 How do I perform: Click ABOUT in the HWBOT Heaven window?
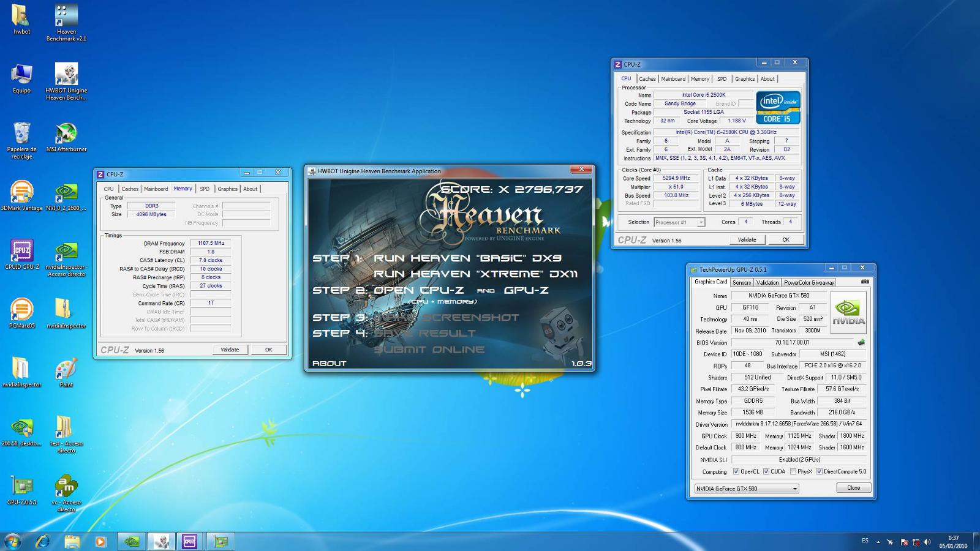click(330, 364)
